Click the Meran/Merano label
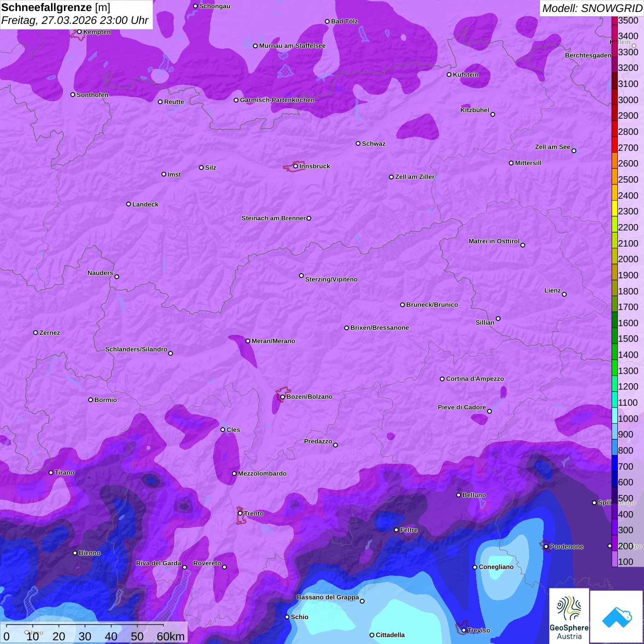The image size is (644, 644). (274, 341)
